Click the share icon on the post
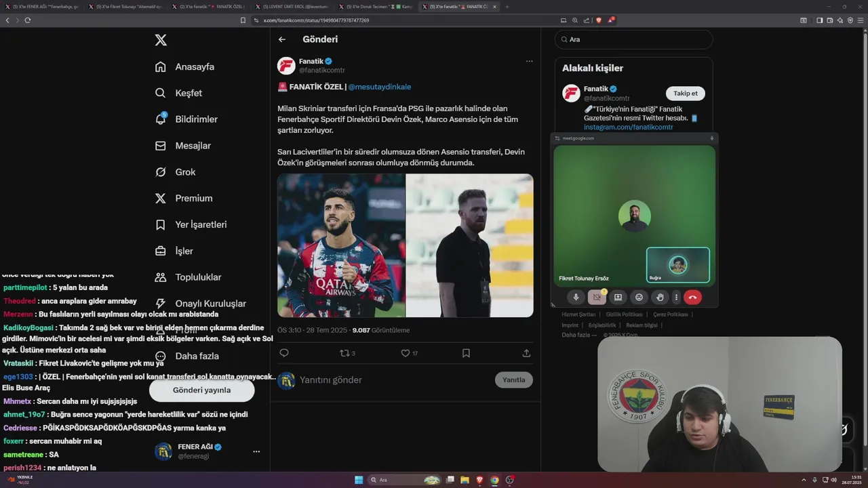Screen dimensions: 868x488 click(526, 353)
